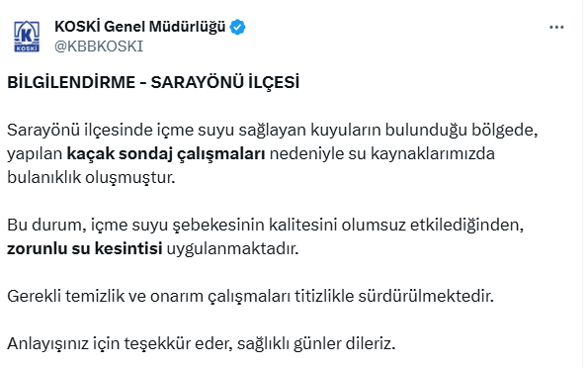Click the @KBBKOSKI handle
Screen dimensions: 588x368
click(x=99, y=46)
